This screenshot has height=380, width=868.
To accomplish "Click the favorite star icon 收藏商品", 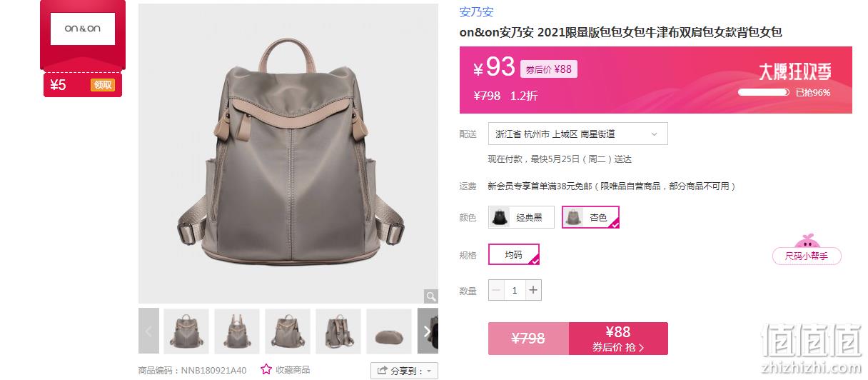I will [266, 369].
